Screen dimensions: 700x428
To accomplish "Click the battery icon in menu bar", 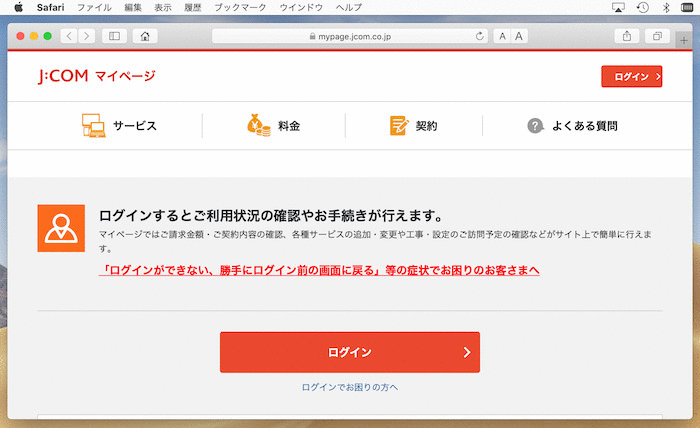I will (x=687, y=7).
